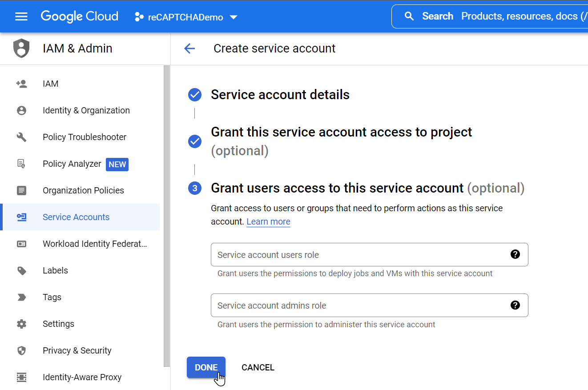The image size is (588, 390).
Task: Click the IAM & Admin shield icon
Action: [x=21, y=48]
